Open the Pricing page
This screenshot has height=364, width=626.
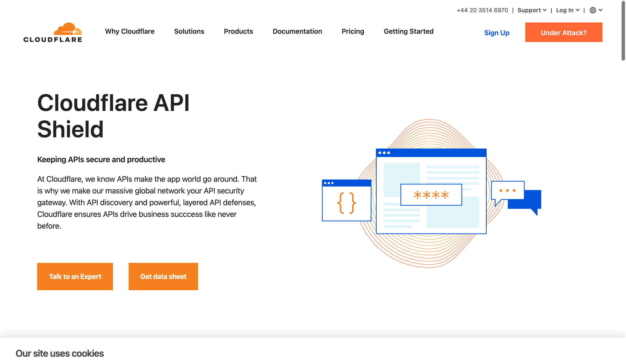coord(353,32)
